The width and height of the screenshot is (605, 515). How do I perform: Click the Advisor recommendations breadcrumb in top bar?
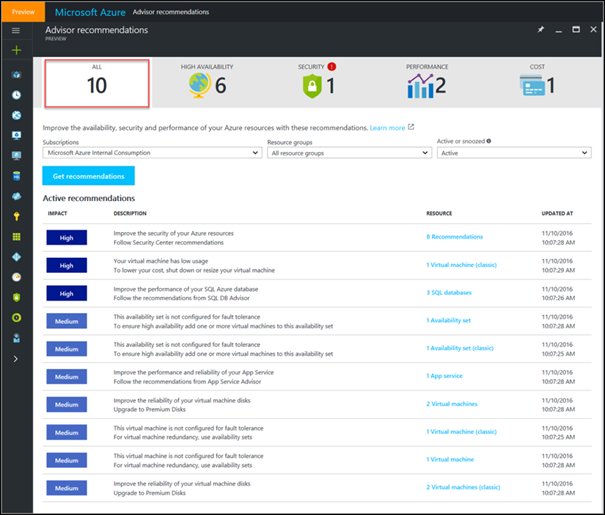tap(171, 12)
